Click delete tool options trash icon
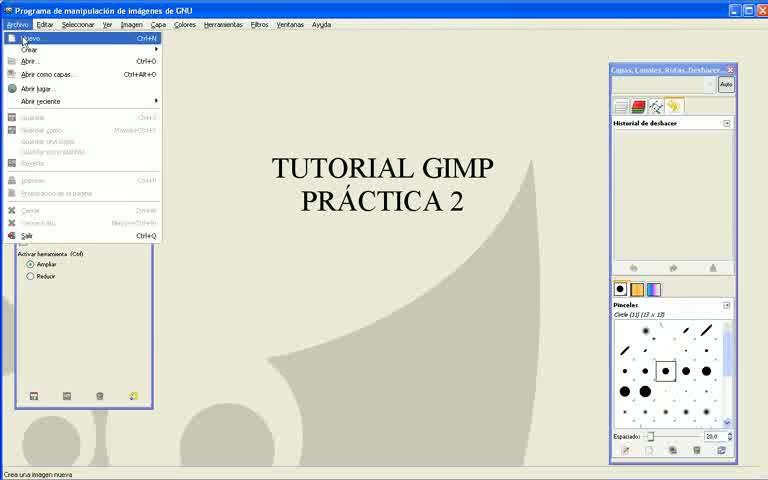Image resolution: width=768 pixels, height=480 pixels. click(100, 396)
